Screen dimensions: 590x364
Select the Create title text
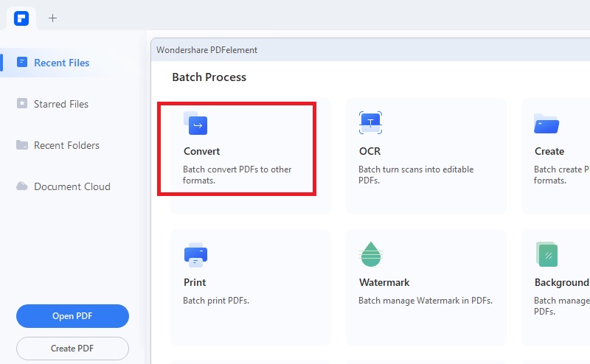(x=549, y=151)
